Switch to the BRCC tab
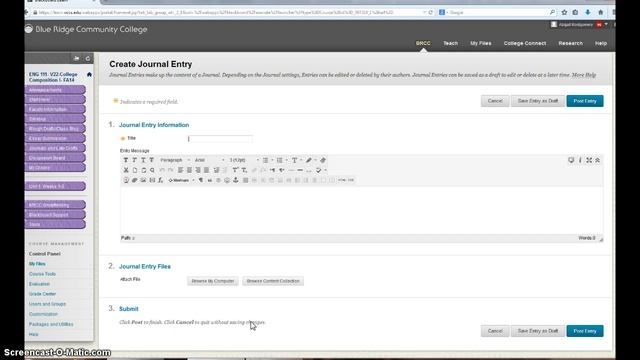This screenshot has height=360, width=640. click(x=423, y=43)
